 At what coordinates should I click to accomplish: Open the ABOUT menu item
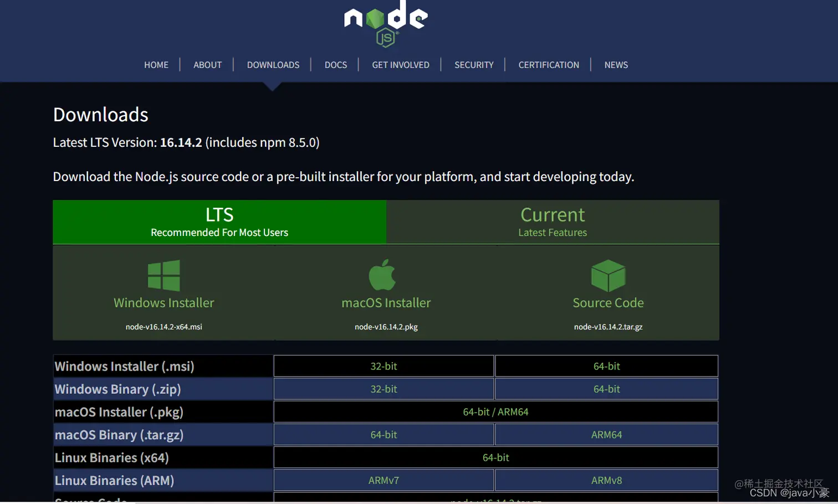207,65
